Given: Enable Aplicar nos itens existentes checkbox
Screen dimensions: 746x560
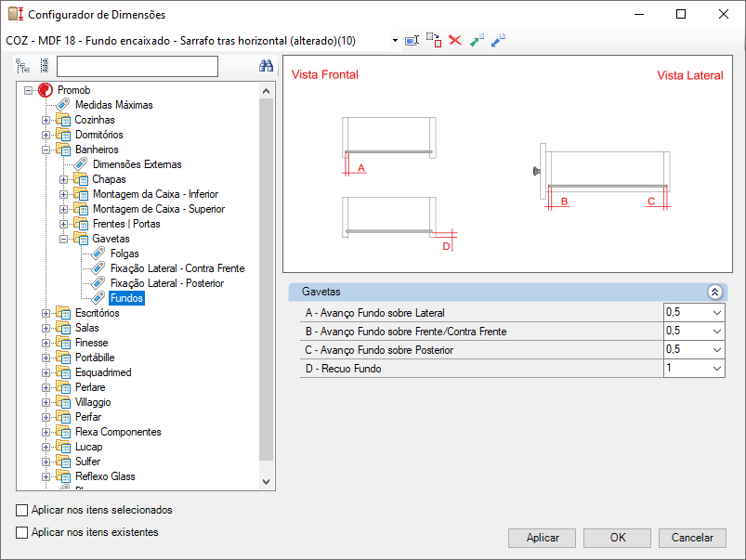Looking at the screenshot, I should click(22, 532).
